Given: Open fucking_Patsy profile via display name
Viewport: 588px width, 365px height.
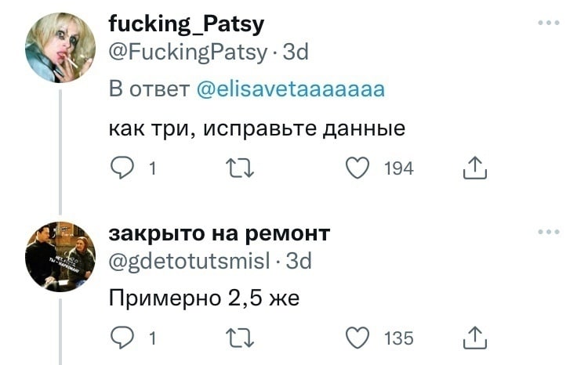Looking at the screenshot, I should (186, 25).
